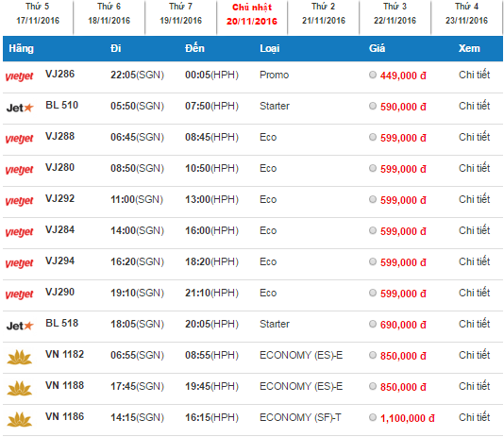This screenshot has width=504, height=437.
Task: Select the 449,000 đ fare radio button
Action: click(373, 75)
